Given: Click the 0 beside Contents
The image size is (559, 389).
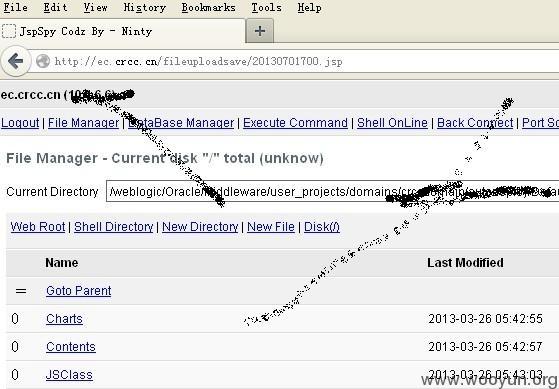Looking at the screenshot, I should [x=15, y=347].
